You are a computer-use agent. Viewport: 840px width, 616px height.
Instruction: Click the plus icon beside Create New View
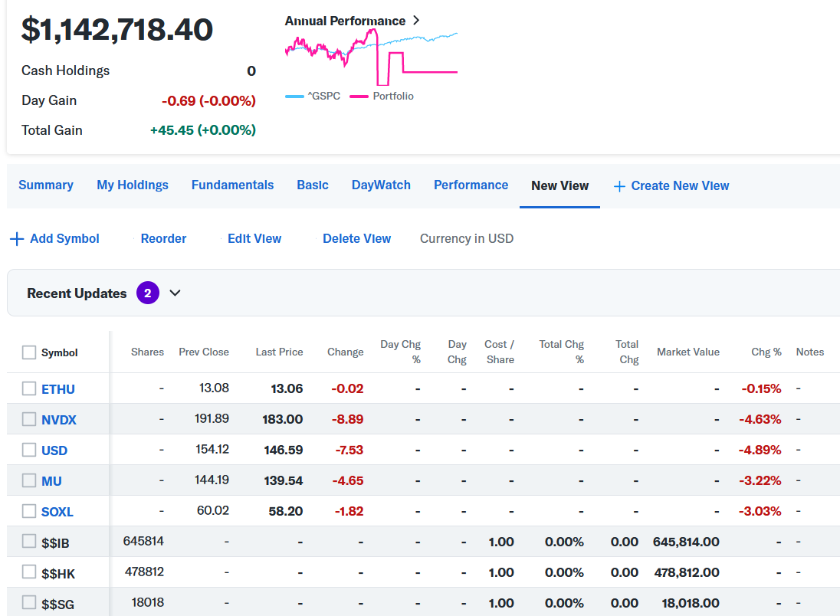tap(619, 186)
